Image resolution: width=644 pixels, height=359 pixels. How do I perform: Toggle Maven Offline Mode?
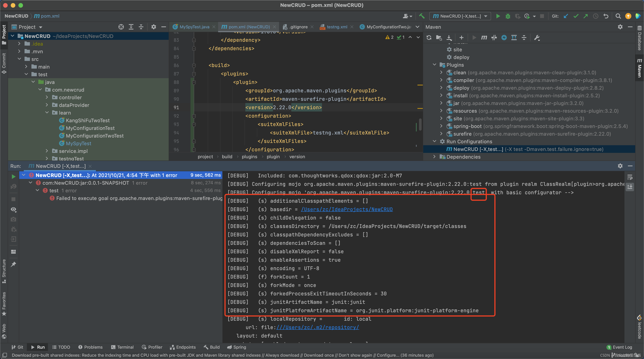(494, 38)
